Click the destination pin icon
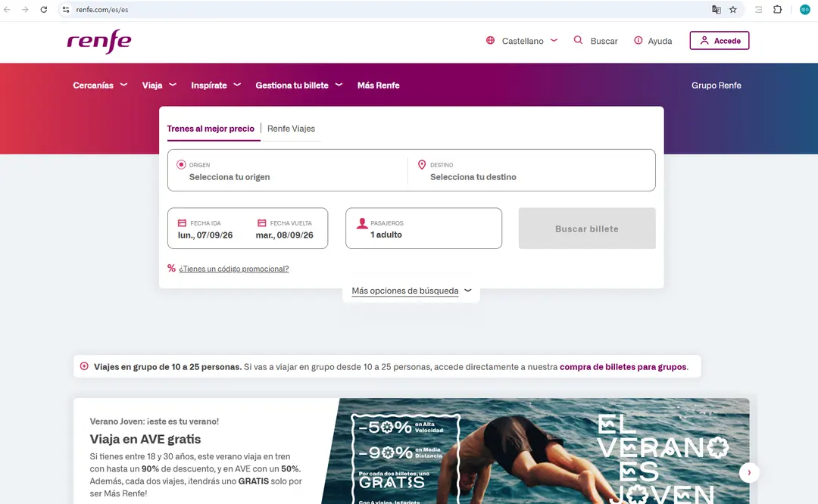818x504 pixels. [422, 165]
